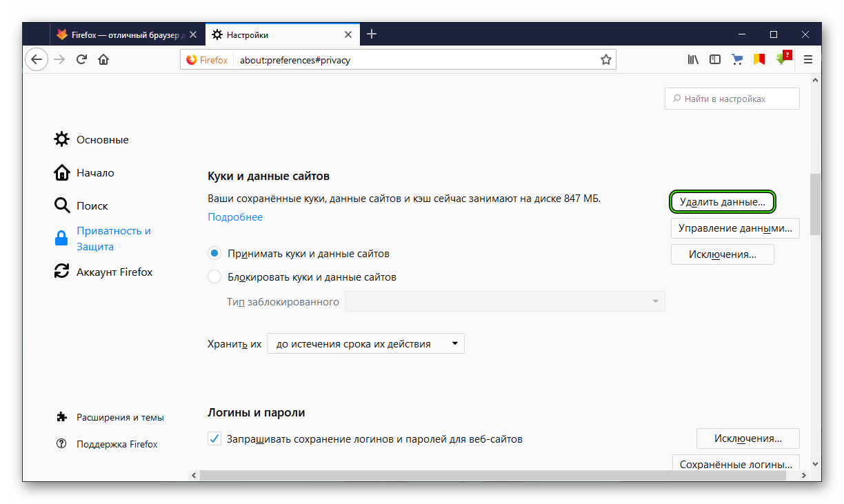Click the Управление данными… button

tap(735, 228)
